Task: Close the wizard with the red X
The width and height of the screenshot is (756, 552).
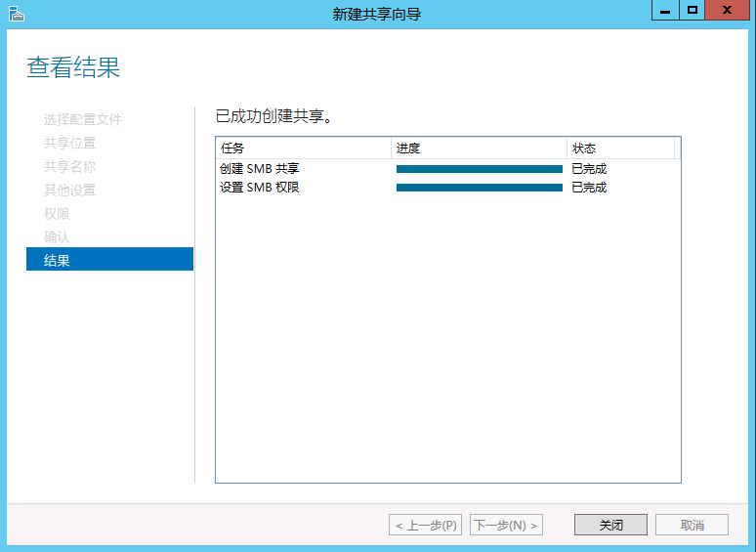Action: [x=728, y=11]
